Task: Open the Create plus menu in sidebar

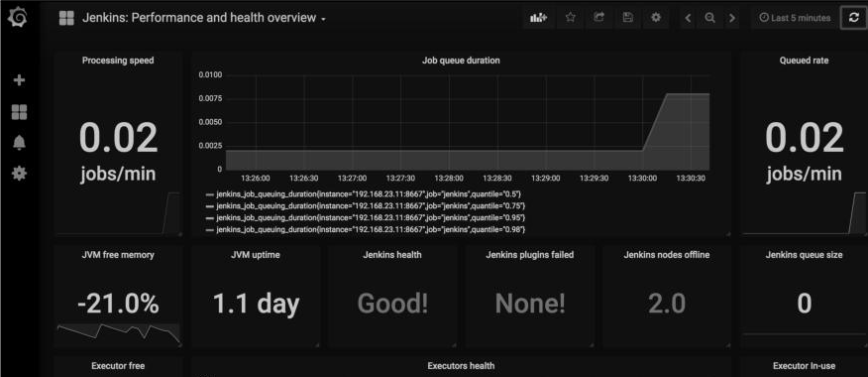Action: click(x=19, y=80)
